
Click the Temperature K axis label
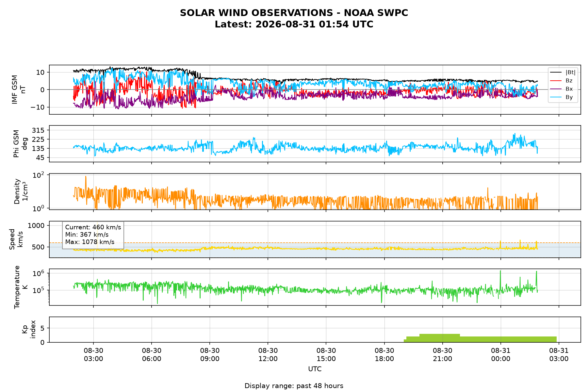pyautogui.click(x=21, y=287)
